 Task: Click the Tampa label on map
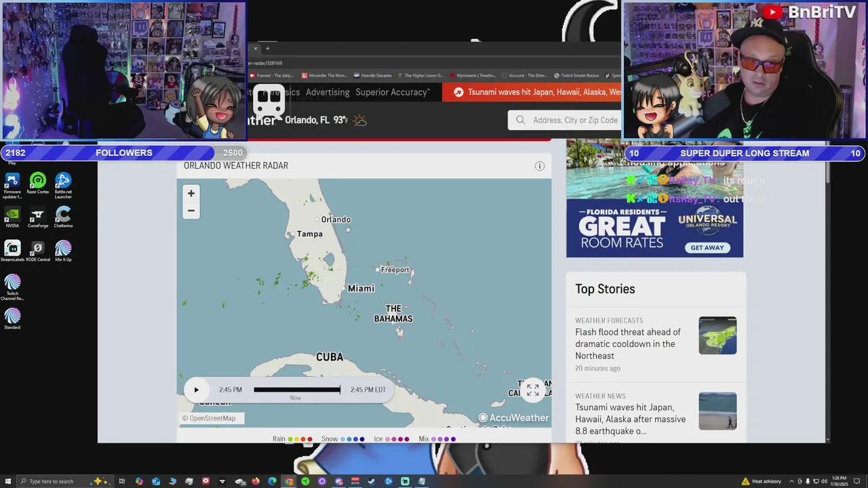click(x=309, y=234)
